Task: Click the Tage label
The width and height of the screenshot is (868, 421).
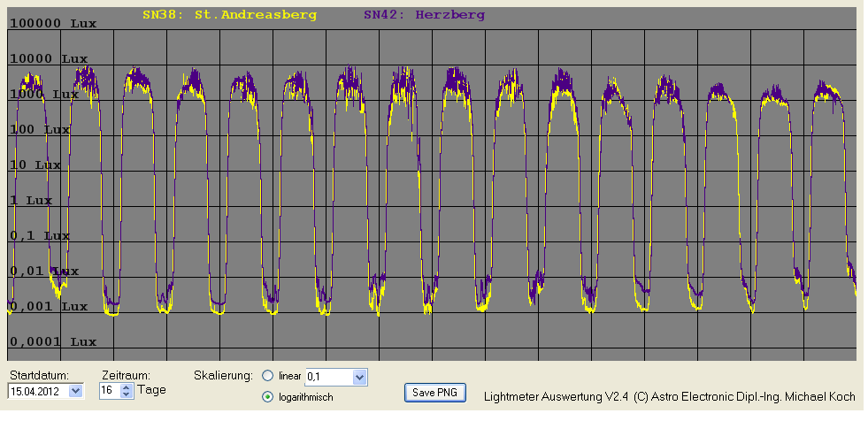Action: pos(151,389)
